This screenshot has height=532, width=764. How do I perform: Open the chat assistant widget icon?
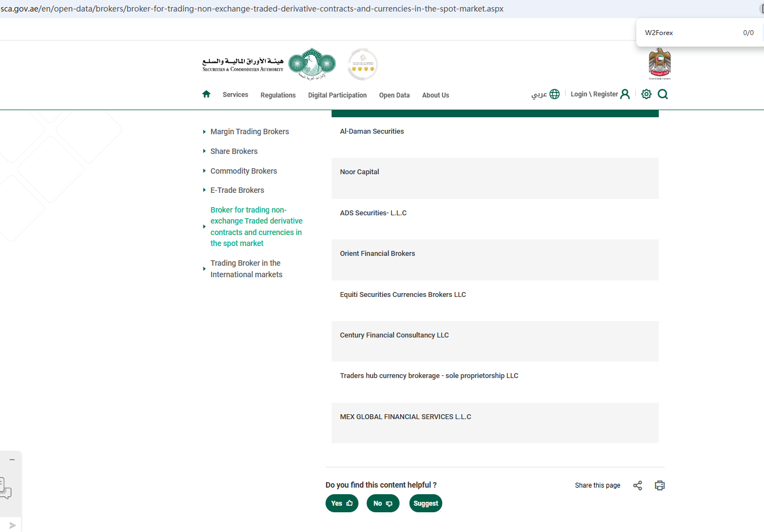(5, 488)
